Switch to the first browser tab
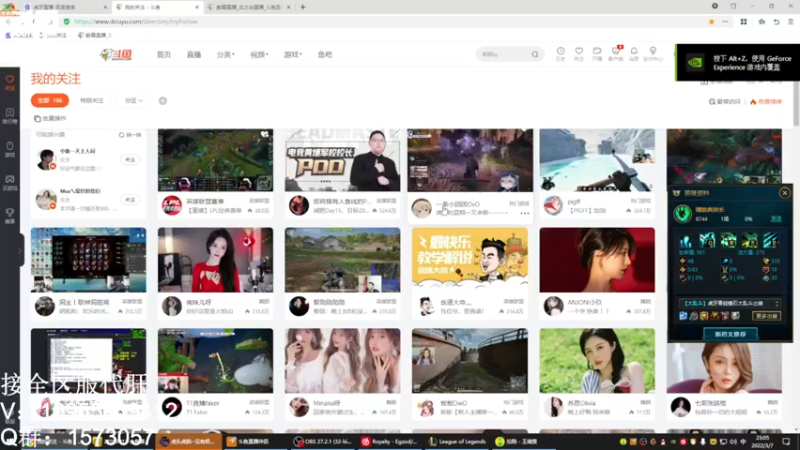This screenshot has height=450, width=800. (x=65, y=7)
